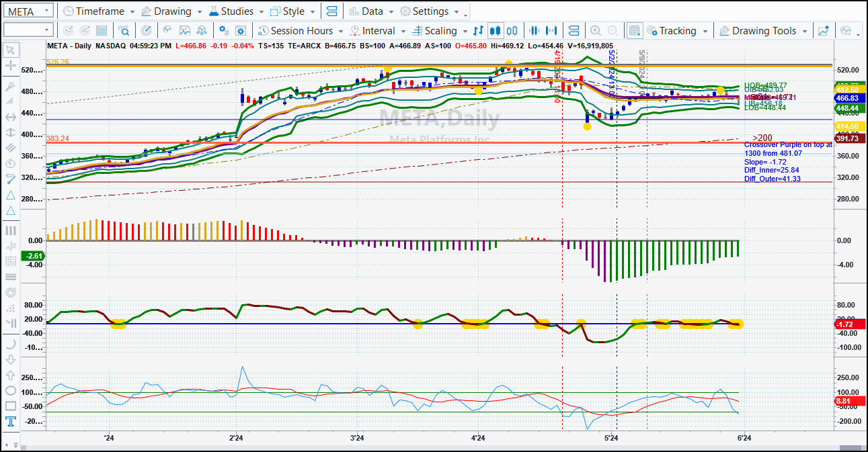The height and width of the screenshot is (452, 868).
Task: Click the add chart icon with plus
Action: 824,30
